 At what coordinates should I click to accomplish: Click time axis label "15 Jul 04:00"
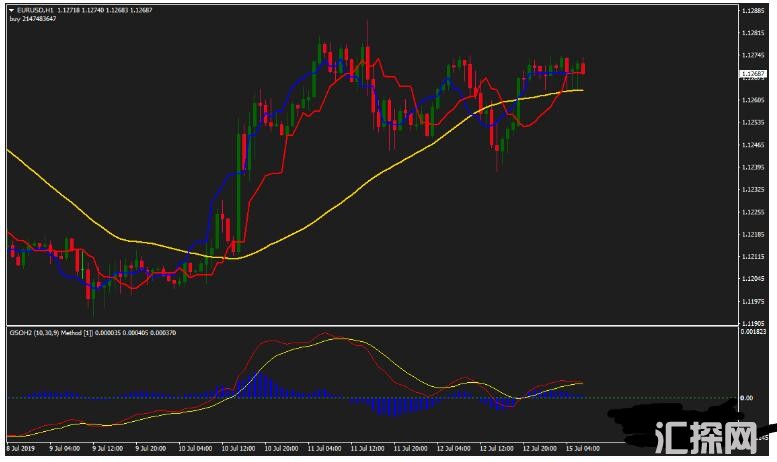(x=583, y=448)
